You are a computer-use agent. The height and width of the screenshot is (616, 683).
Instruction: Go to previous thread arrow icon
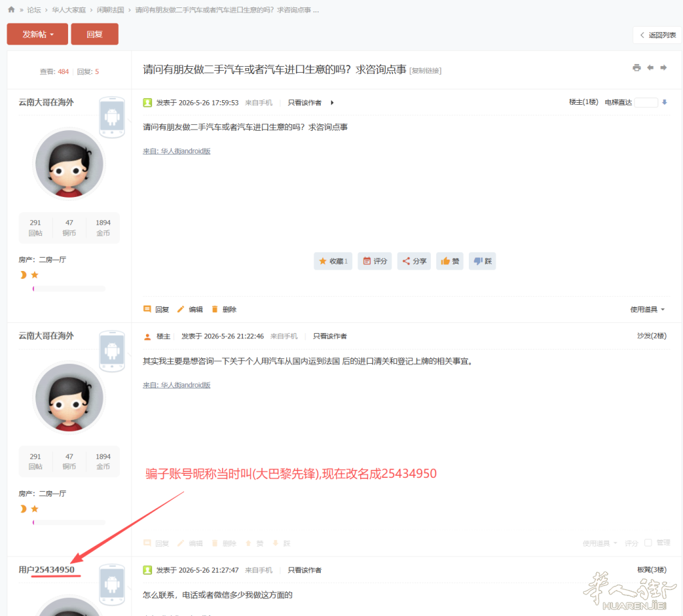click(x=650, y=67)
